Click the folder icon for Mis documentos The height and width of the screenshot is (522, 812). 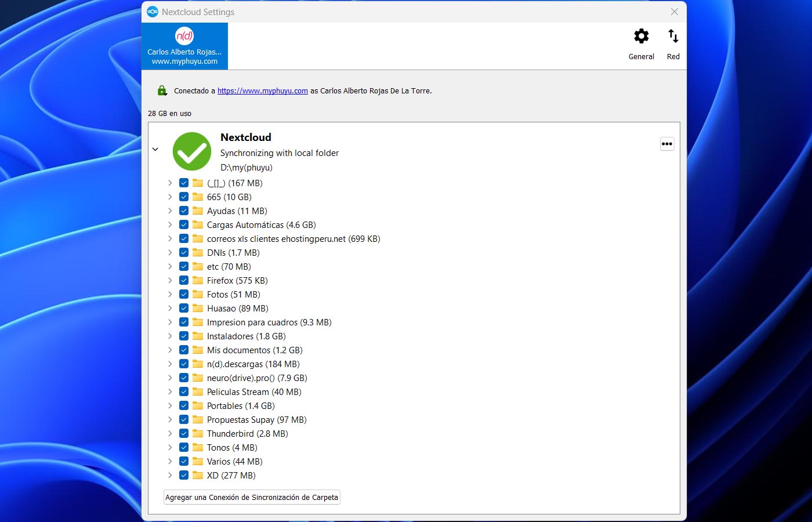coord(198,350)
